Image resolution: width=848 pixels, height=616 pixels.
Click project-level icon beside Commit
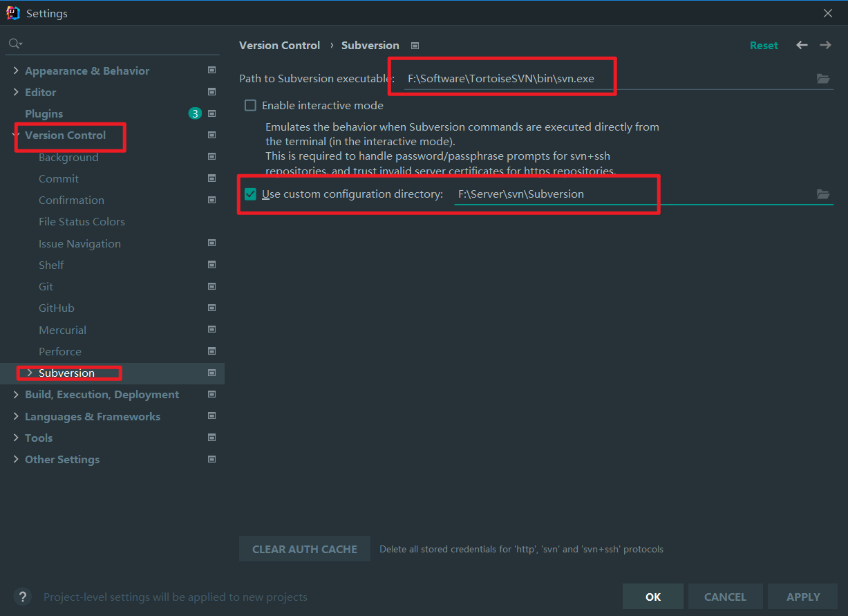click(x=211, y=178)
